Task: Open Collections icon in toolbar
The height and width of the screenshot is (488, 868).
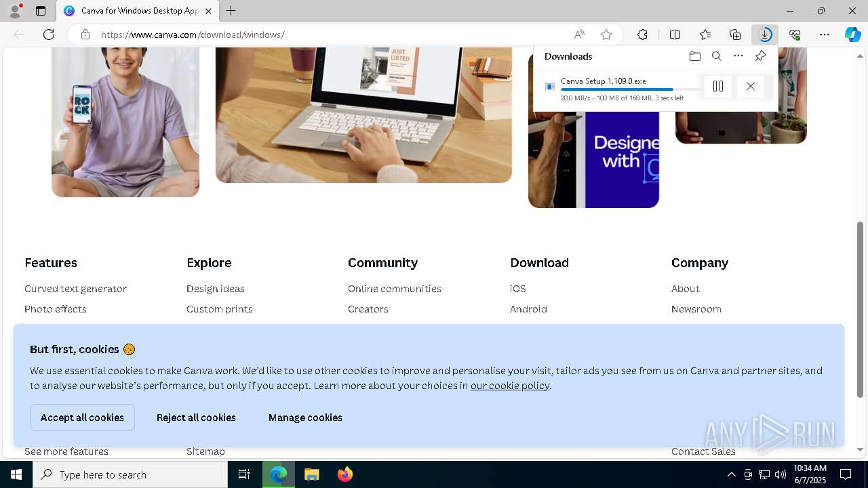Action: point(735,35)
